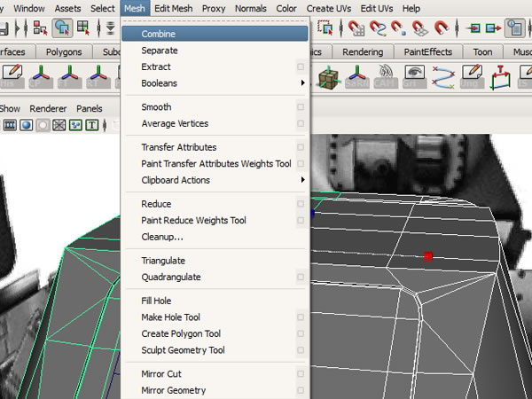
Task: Click Mirror Geometry in the menu
Action: click(174, 390)
